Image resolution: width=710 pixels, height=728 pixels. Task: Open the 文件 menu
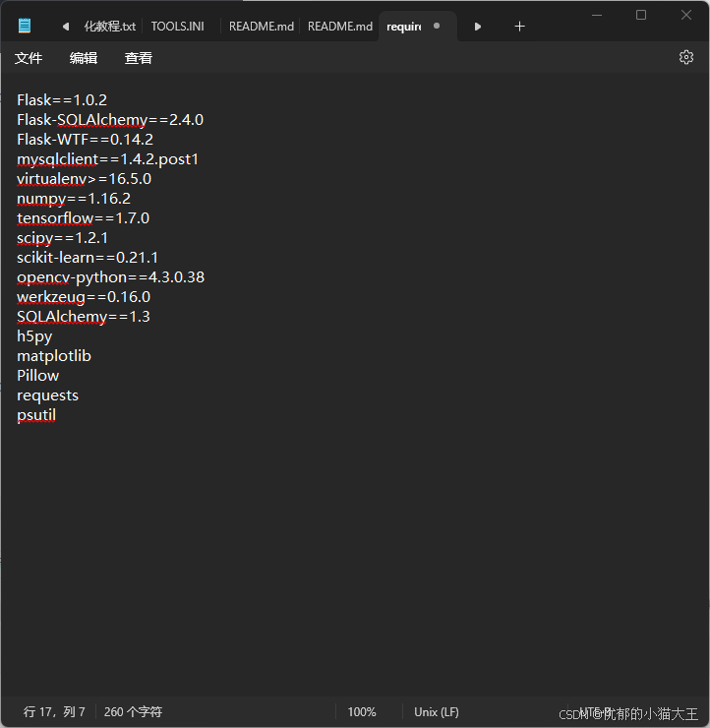click(29, 58)
